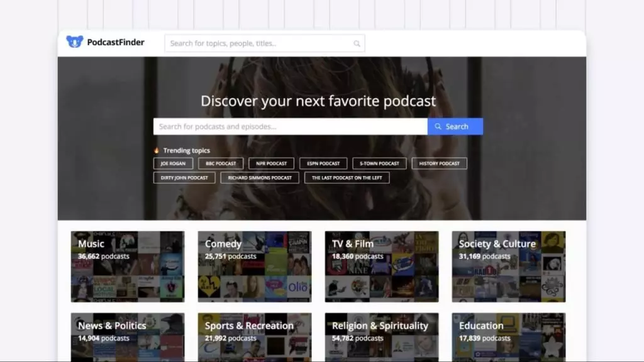644x362 pixels.
Task: Open the Education category card
Action: (509, 337)
